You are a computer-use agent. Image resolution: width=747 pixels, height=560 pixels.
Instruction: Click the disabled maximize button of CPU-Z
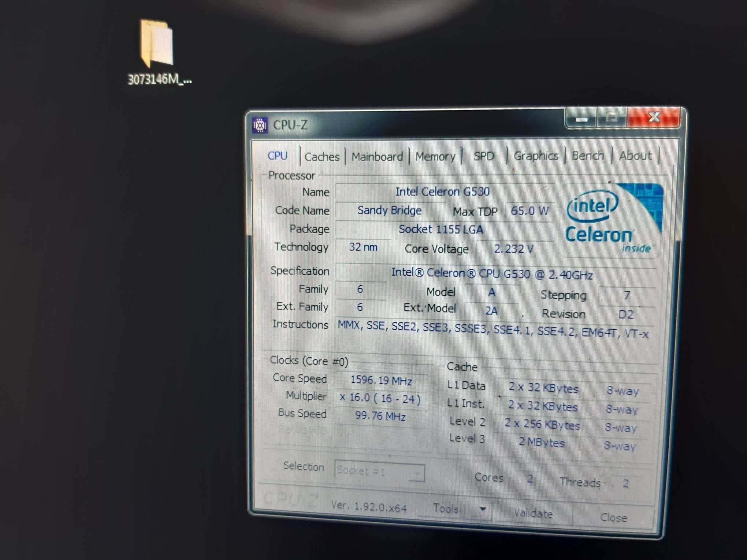coord(612,118)
